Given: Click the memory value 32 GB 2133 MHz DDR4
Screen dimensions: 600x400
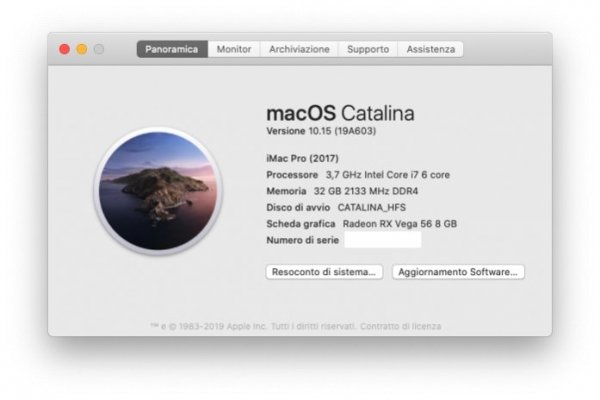Looking at the screenshot, I should pyautogui.click(x=366, y=191).
